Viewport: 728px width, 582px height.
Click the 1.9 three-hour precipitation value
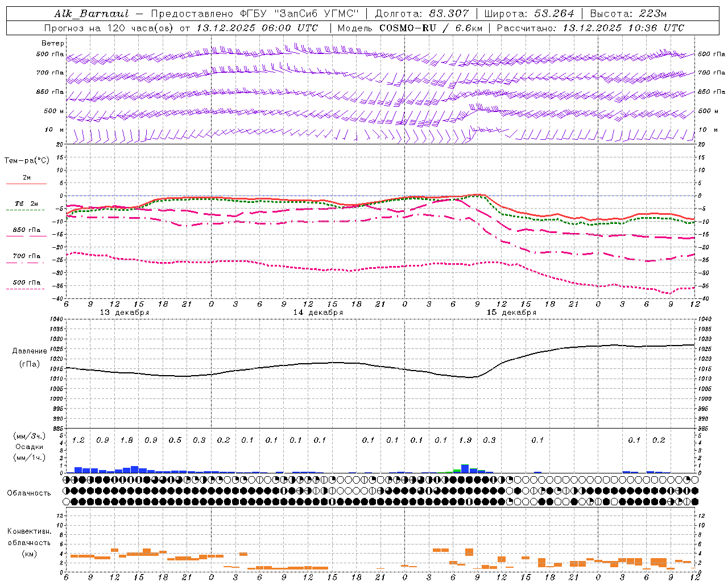465,440
